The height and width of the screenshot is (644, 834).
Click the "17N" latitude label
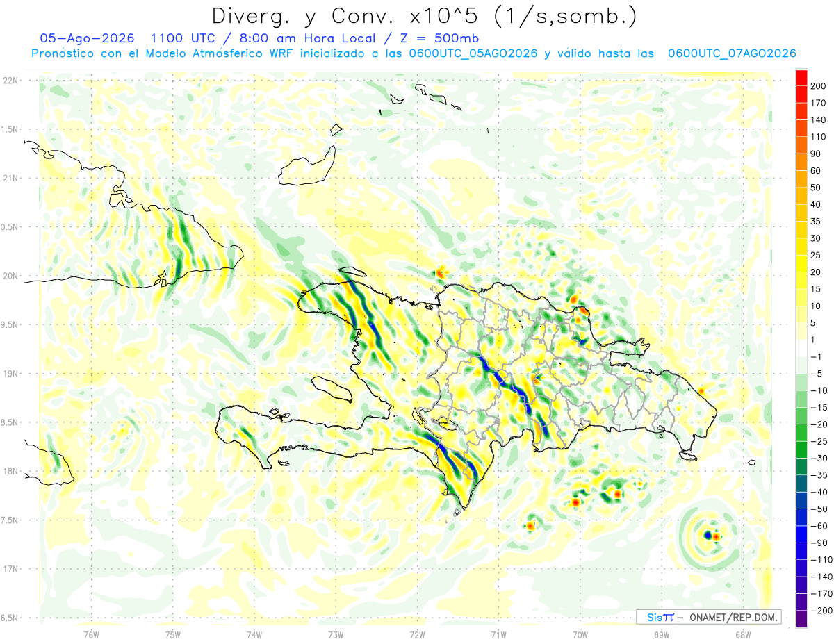[x=10, y=569]
